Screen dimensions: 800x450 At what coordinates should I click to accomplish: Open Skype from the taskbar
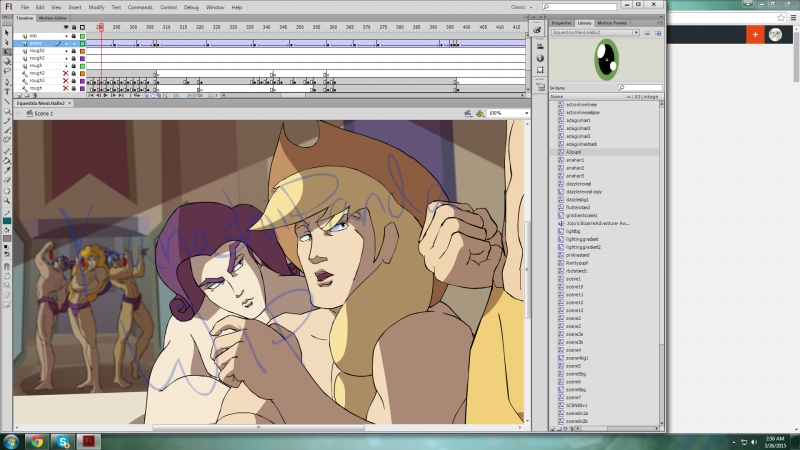[x=62, y=440]
